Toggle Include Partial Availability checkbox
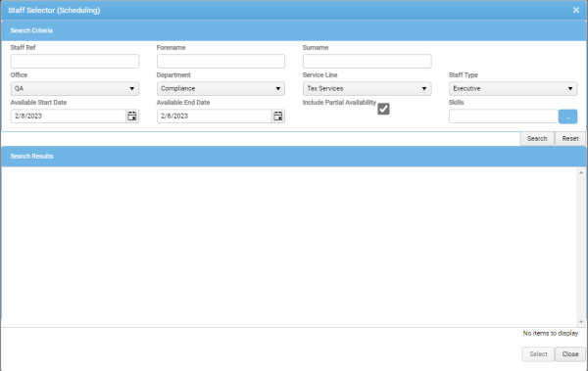The height and width of the screenshot is (371, 588). [x=383, y=109]
